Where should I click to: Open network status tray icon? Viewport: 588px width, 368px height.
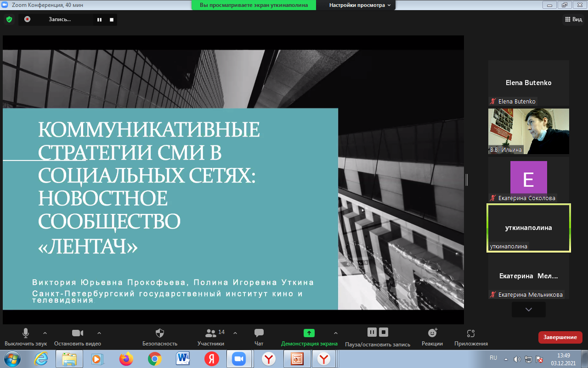point(529,359)
